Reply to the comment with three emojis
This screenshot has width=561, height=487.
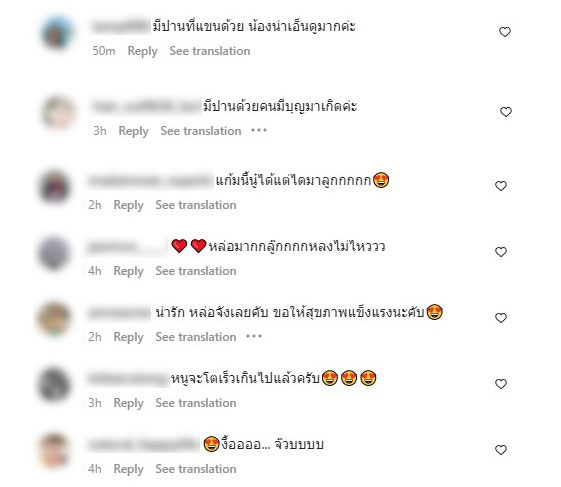(128, 403)
